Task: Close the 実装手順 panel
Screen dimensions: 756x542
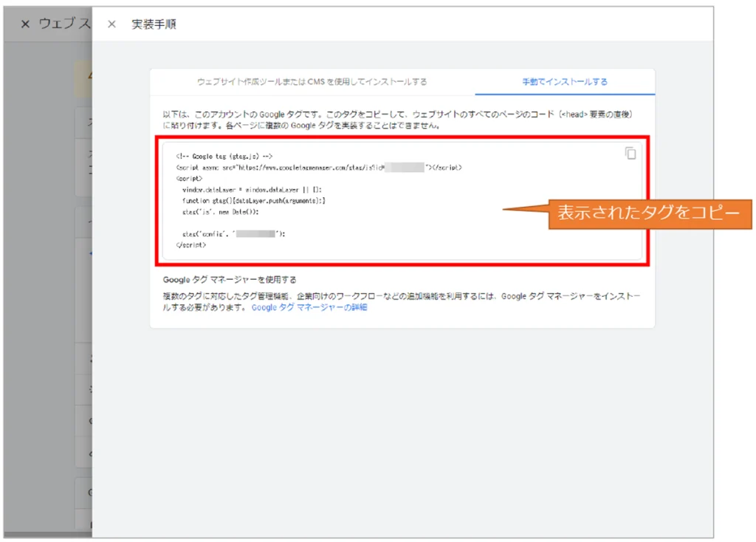Action: pos(111,24)
